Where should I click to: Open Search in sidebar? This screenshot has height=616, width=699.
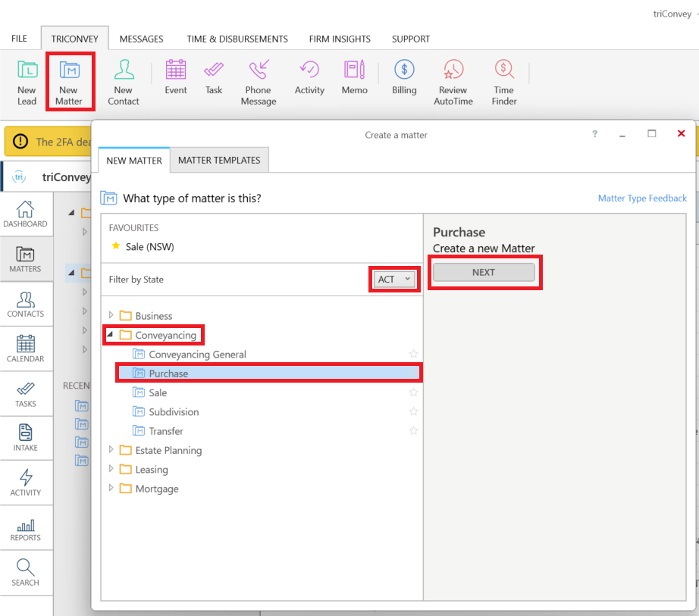[26, 573]
